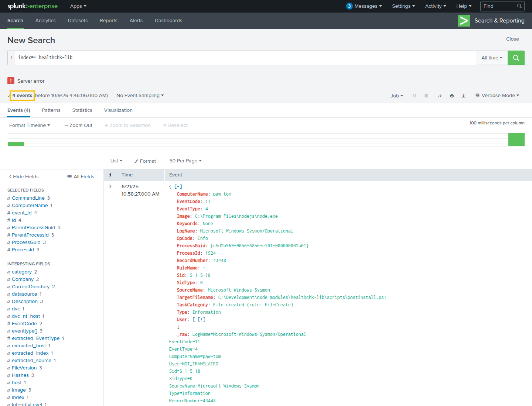Open the All time range picker
Image resolution: width=532 pixels, height=406 pixels.
(492, 58)
